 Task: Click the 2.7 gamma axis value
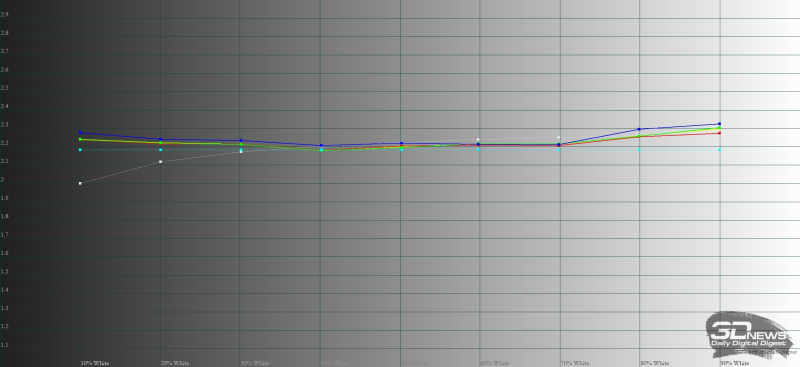(4, 52)
